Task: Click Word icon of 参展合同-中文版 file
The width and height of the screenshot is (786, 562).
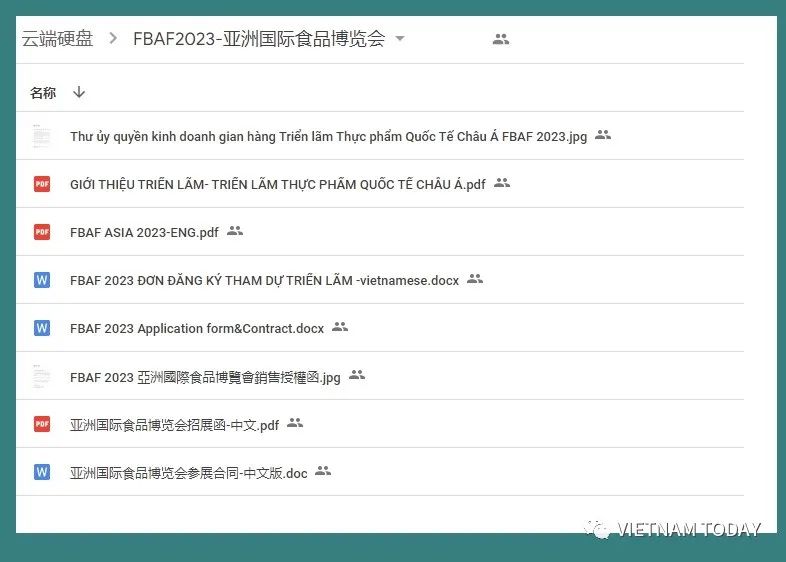Action: click(x=42, y=472)
